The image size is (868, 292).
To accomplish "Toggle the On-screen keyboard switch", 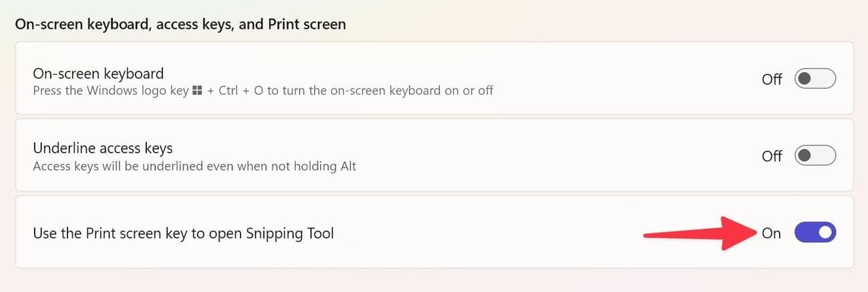I will pyautogui.click(x=815, y=79).
